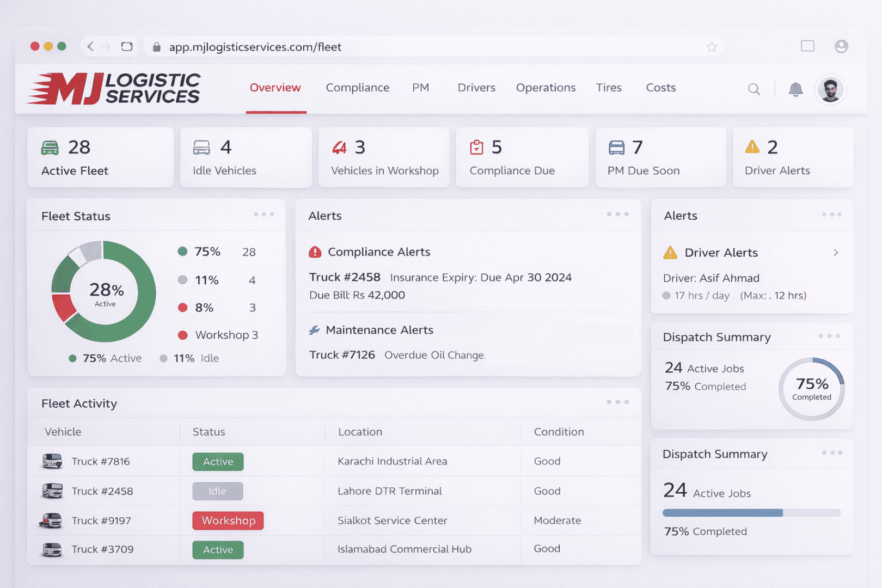
Task: Click the Vehicles in Workshop wrench icon
Action: coord(339,147)
